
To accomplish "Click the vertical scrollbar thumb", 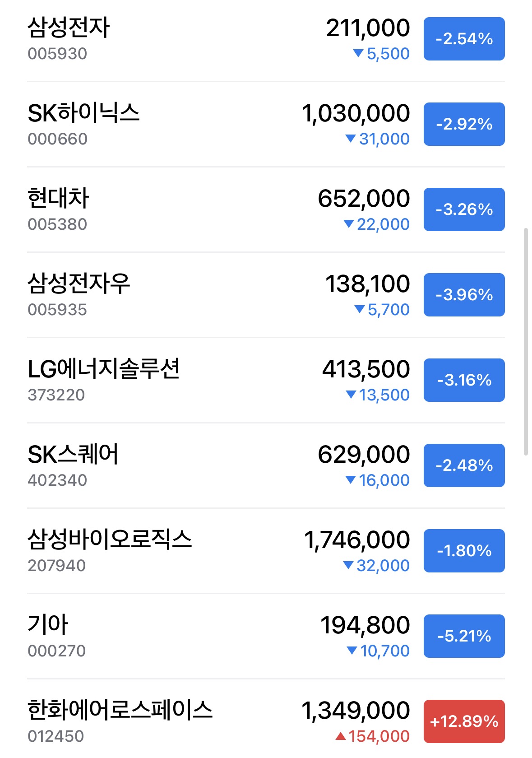I will click(526, 342).
